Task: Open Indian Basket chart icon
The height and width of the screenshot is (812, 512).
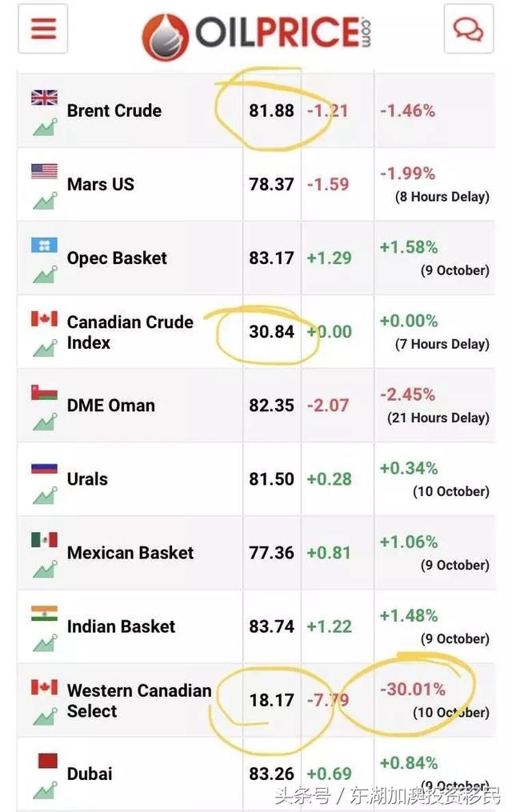Action: click(x=44, y=641)
